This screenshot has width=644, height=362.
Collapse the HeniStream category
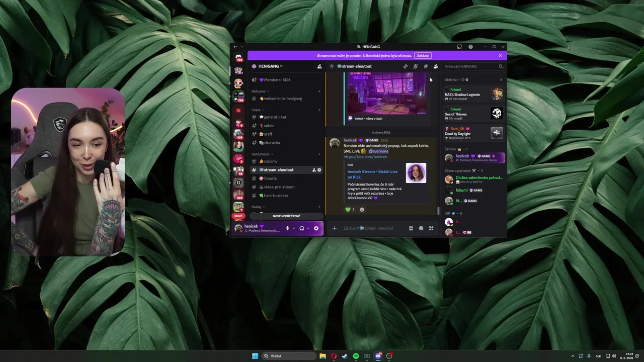tap(262, 154)
